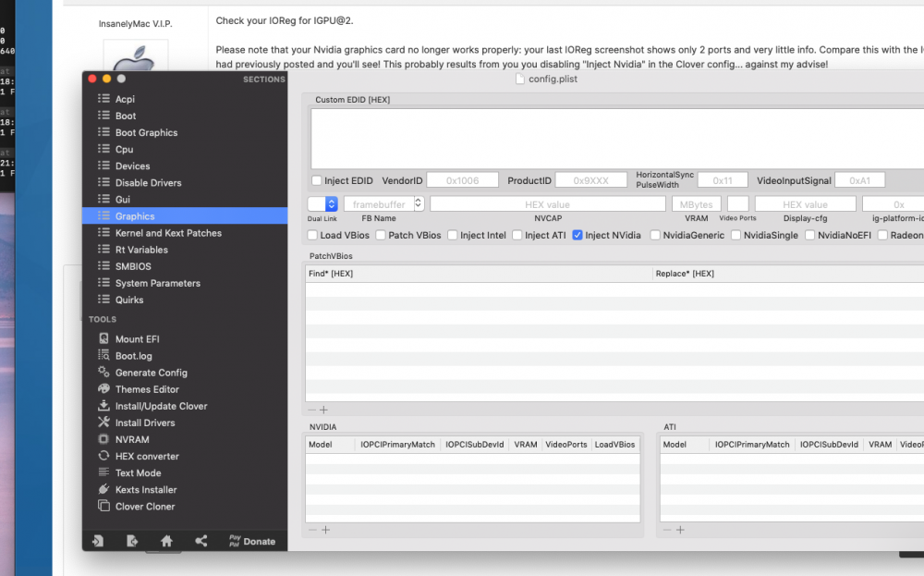
Task: Enable the Load VBios checkbox
Action: coord(312,235)
